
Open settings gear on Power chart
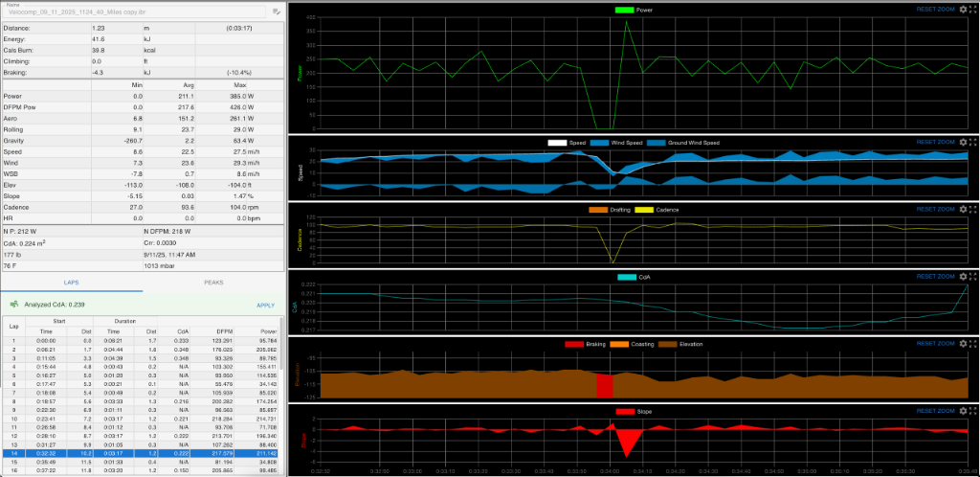(963, 10)
